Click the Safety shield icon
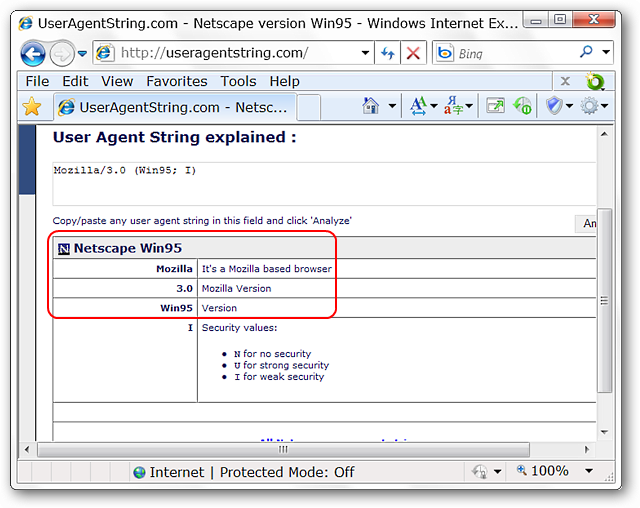This screenshot has width=640, height=508. 554,106
